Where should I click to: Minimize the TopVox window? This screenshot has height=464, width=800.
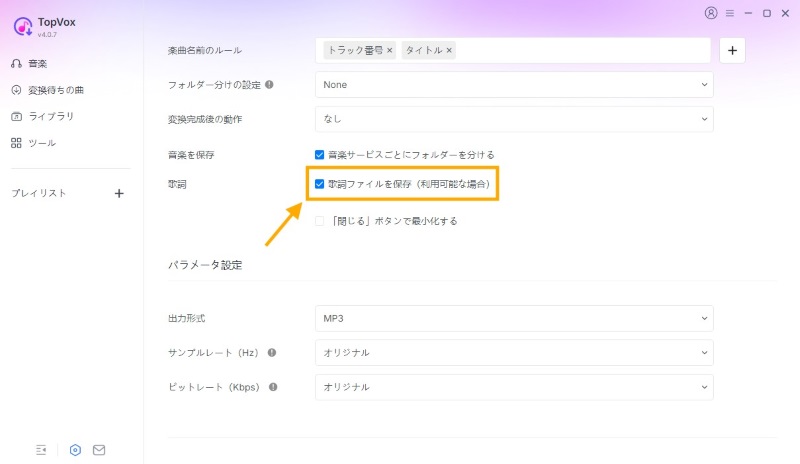click(x=748, y=13)
